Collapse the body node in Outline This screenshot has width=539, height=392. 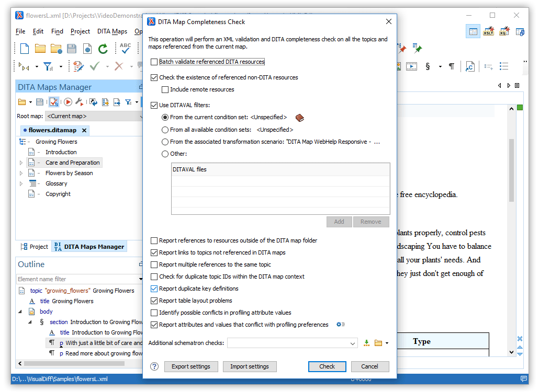point(20,312)
